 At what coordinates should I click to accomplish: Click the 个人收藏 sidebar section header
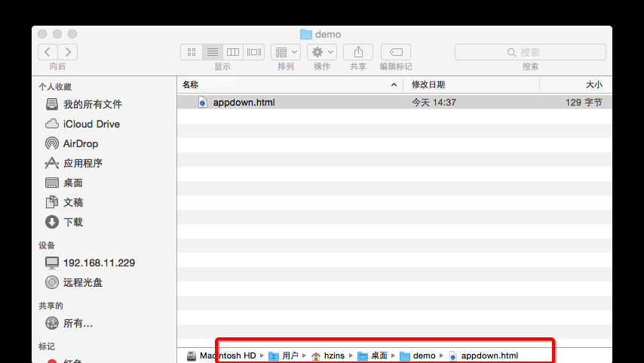pyautogui.click(x=55, y=87)
